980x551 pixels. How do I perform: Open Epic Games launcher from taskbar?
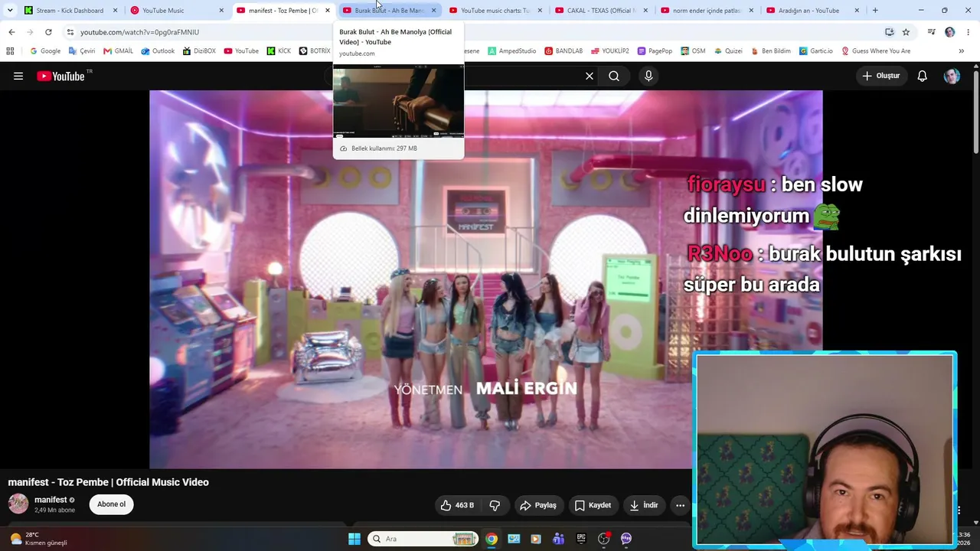tap(581, 539)
